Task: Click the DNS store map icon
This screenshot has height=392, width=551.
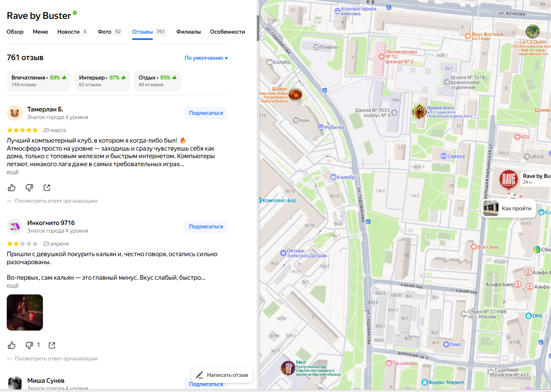Action: point(528,315)
